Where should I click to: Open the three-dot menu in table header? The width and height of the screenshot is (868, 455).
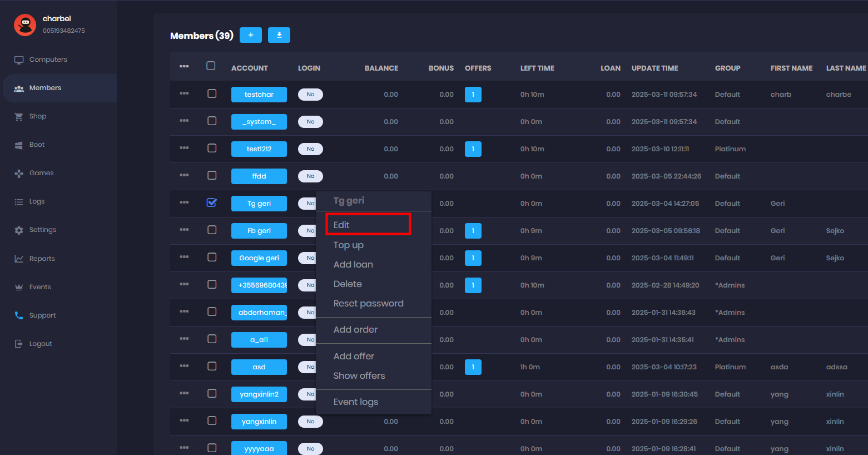point(184,66)
